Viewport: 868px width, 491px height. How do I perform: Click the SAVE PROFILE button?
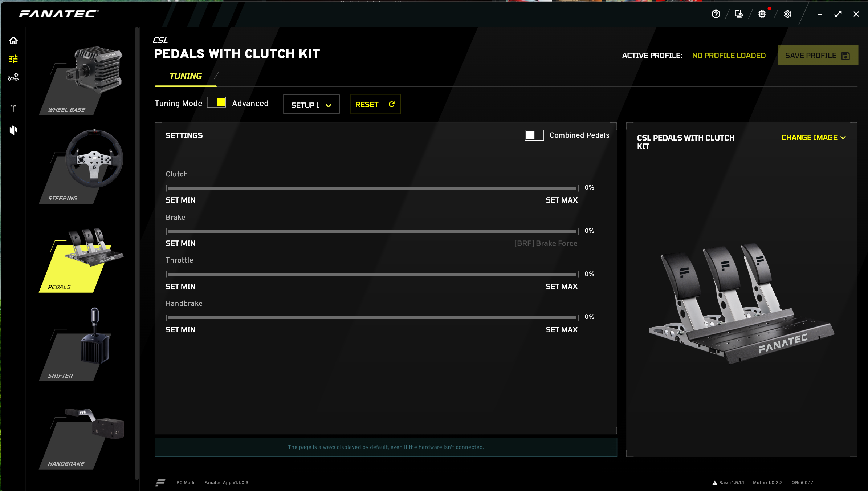point(818,56)
